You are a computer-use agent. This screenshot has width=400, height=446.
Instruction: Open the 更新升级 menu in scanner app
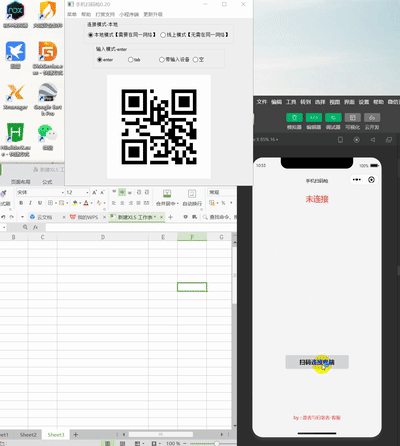click(x=153, y=14)
